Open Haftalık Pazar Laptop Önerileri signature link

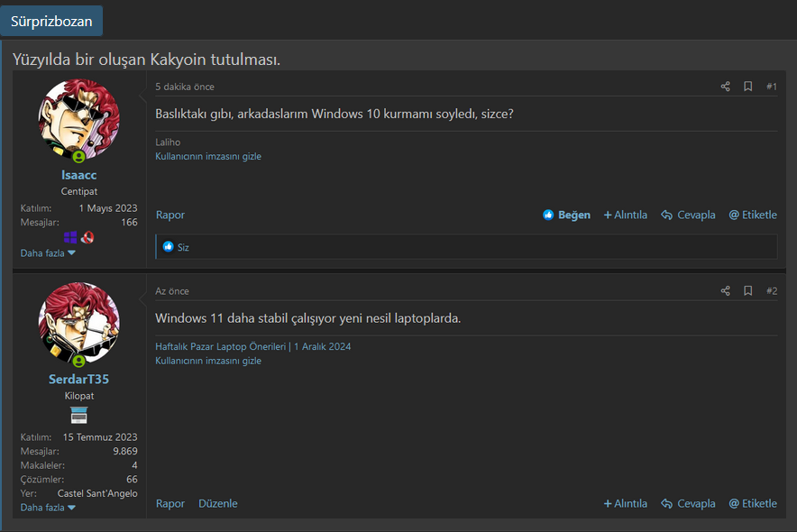coord(220,346)
